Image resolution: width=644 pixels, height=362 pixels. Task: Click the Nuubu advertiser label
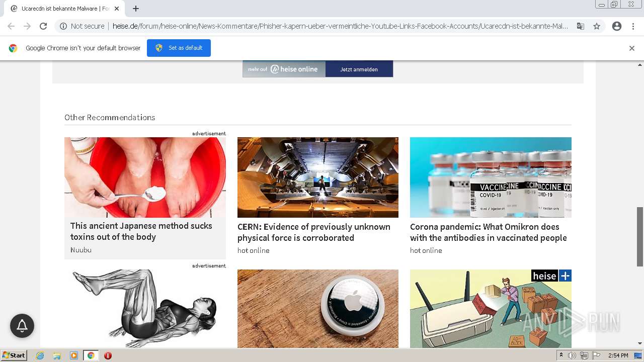[81, 250]
